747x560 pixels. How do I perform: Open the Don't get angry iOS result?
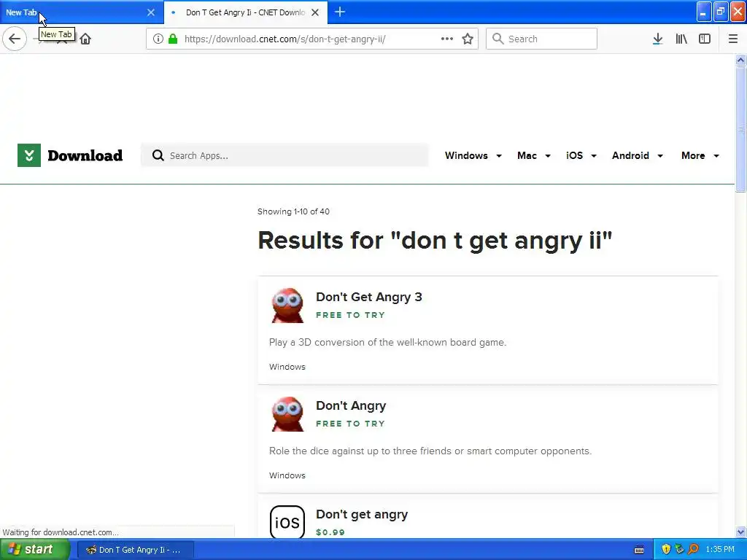point(362,514)
